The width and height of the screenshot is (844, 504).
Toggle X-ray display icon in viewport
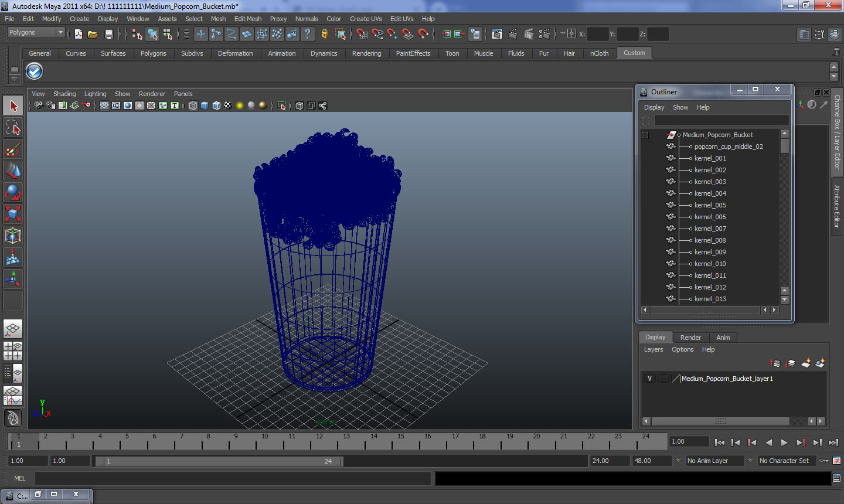point(300,105)
